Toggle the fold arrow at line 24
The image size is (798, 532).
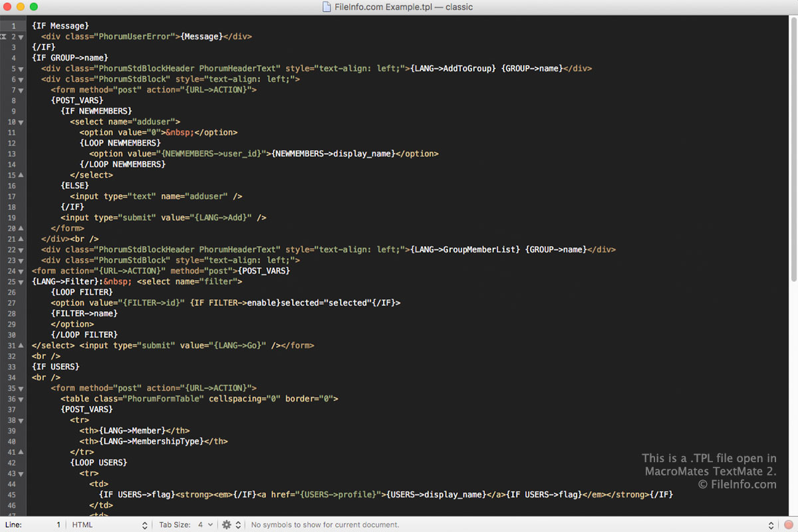click(x=21, y=271)
